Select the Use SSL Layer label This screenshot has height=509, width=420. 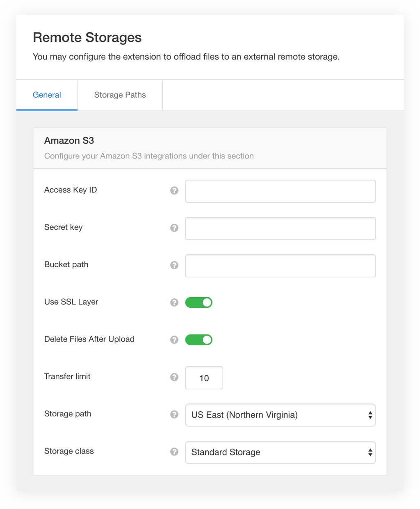71,302
